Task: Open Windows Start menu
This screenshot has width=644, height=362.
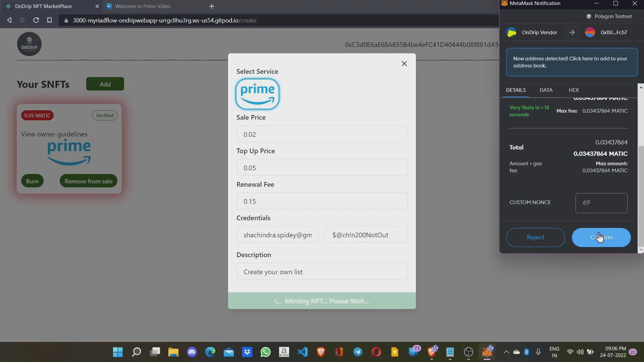Action: point(118,352)
